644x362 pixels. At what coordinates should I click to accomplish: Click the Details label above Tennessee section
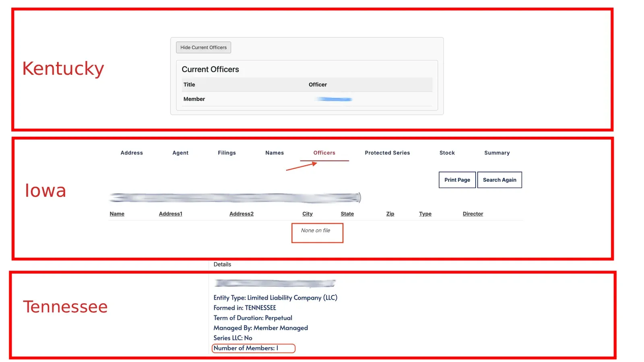pyautogui.click(x=222, y=264)
